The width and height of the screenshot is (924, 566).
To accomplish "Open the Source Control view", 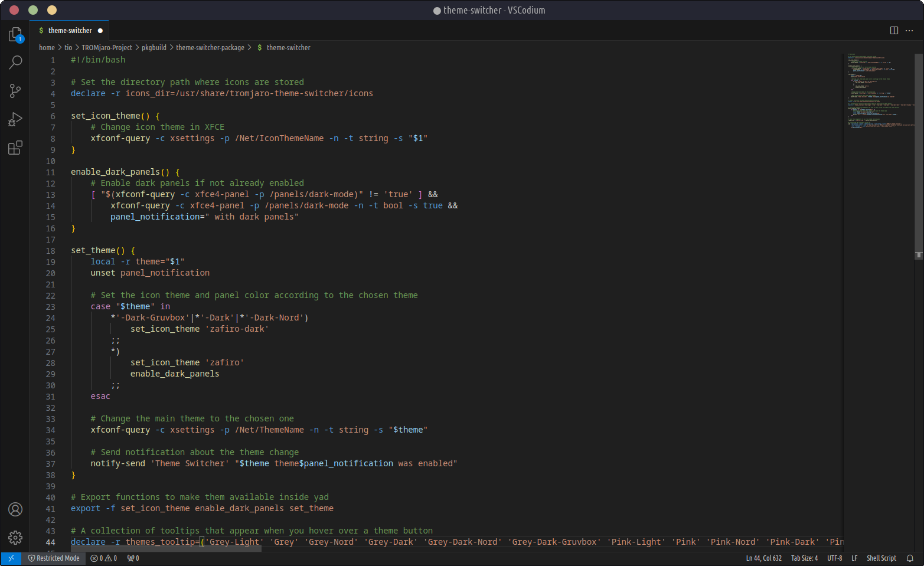I will tap(15, 91).
